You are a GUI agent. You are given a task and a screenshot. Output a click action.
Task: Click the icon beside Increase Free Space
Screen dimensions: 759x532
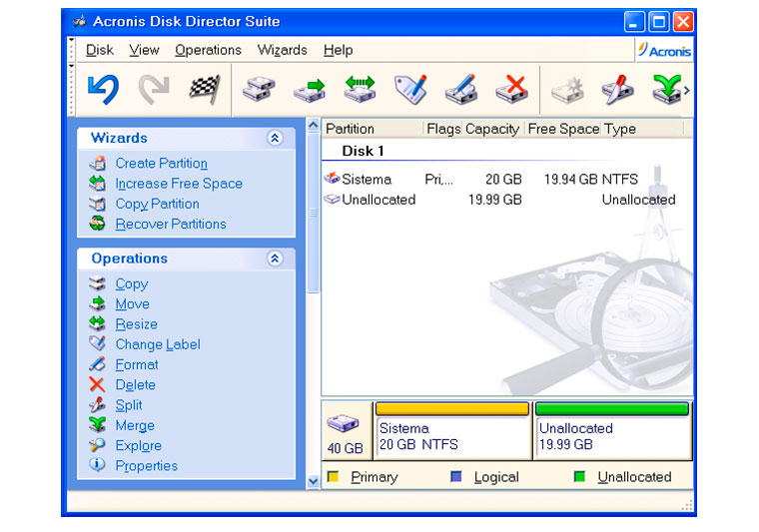click(x=97, y=184)
